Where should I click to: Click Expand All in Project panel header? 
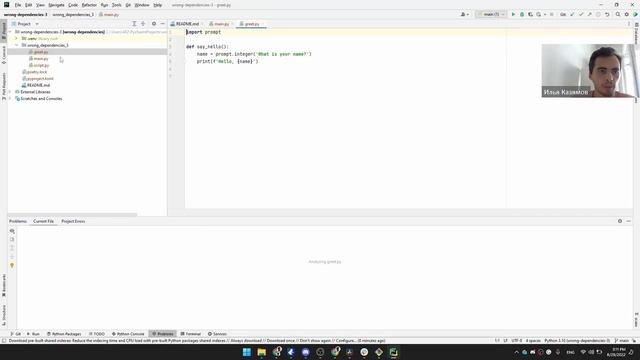[134, 24]
